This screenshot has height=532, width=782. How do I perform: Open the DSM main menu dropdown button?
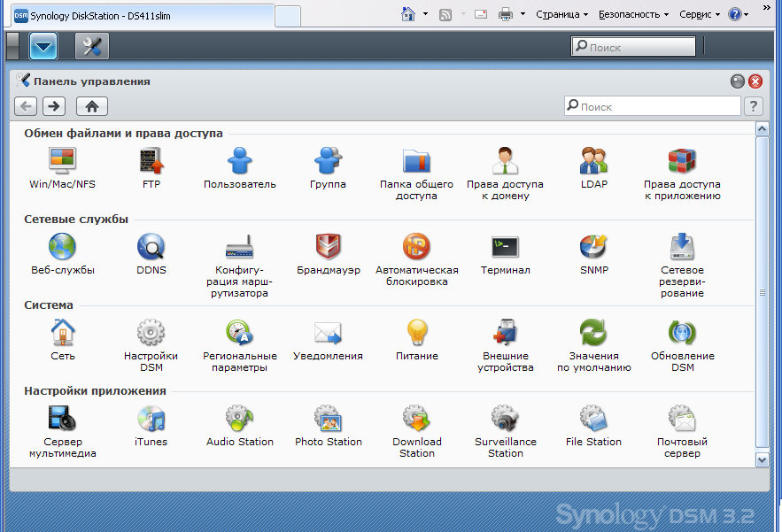tap(43, 46)
